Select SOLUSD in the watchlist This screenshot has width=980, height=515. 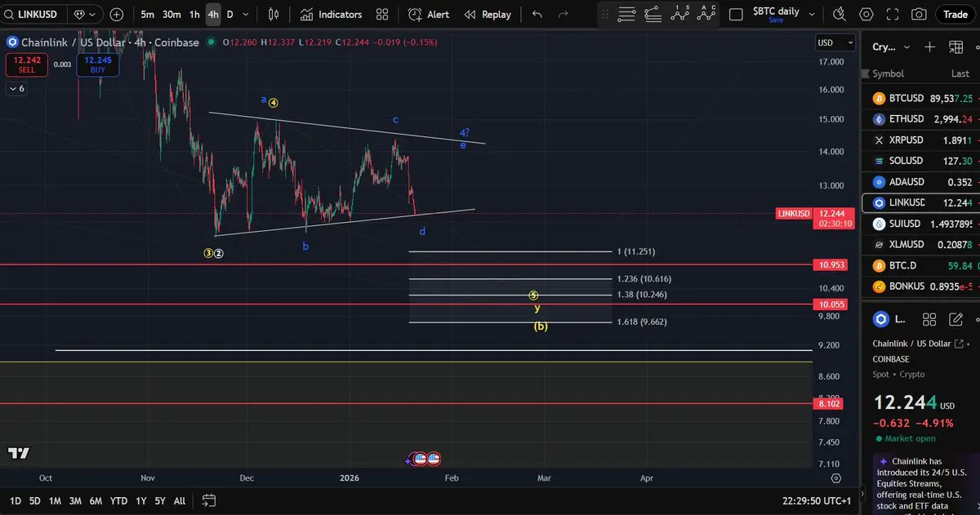[x=921, y=161]
